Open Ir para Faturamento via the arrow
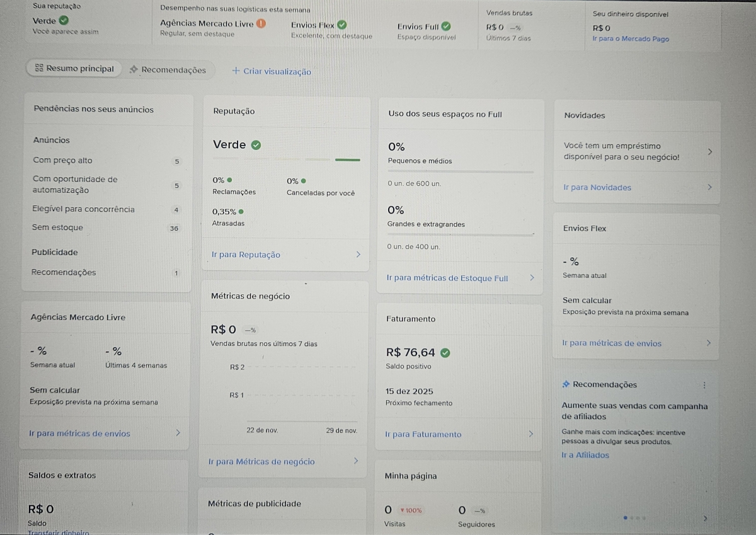The image size is (756, 535). click(x=532, y=435)
